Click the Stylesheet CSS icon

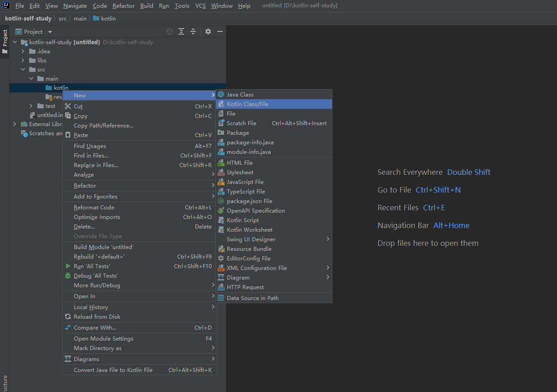pyautogui.click(x=221, y=173)
